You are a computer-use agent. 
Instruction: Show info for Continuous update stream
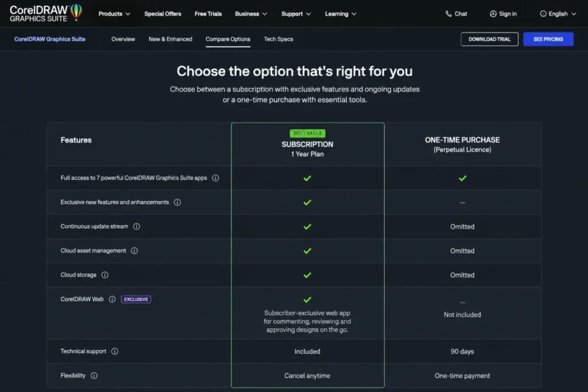coord(137,226)
